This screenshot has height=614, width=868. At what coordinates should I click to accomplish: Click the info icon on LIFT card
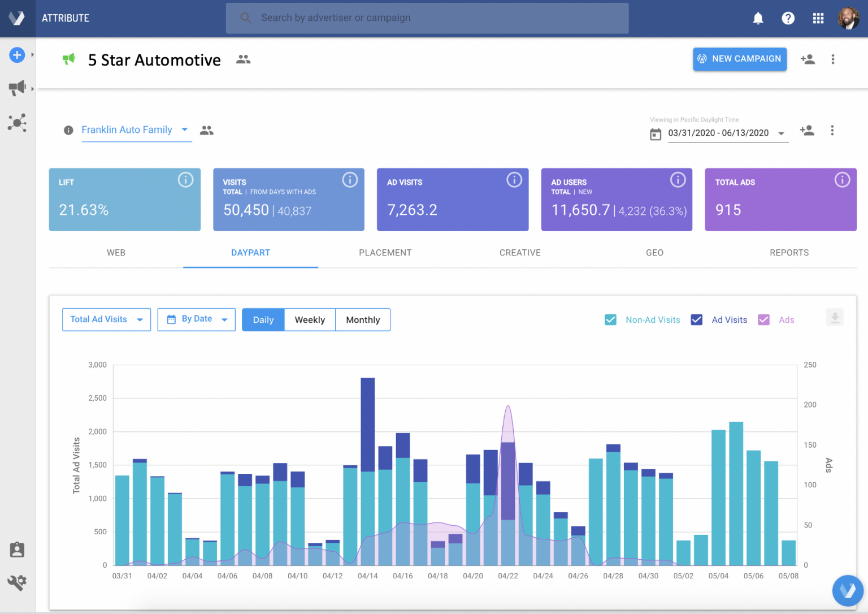click(186, 180)
